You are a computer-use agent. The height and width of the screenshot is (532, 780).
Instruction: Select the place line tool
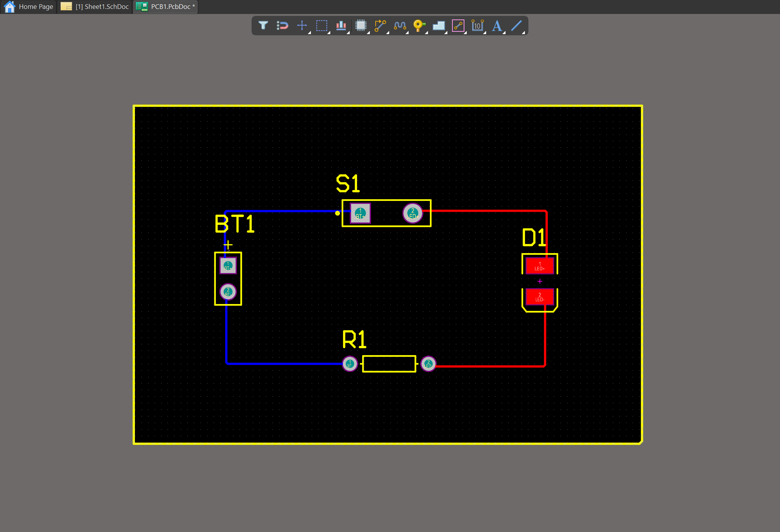pos(516,26)
